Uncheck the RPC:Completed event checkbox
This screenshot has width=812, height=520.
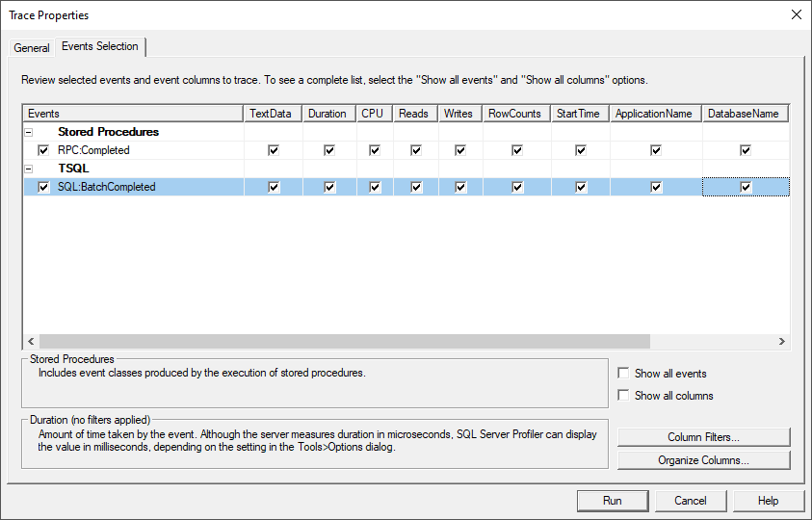(x=43, y=150)
